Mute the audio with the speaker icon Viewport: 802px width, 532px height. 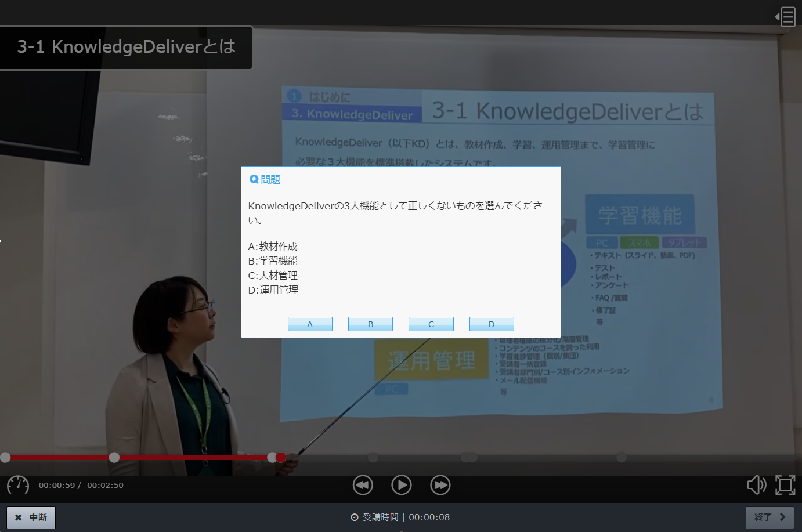coord(756,485)
